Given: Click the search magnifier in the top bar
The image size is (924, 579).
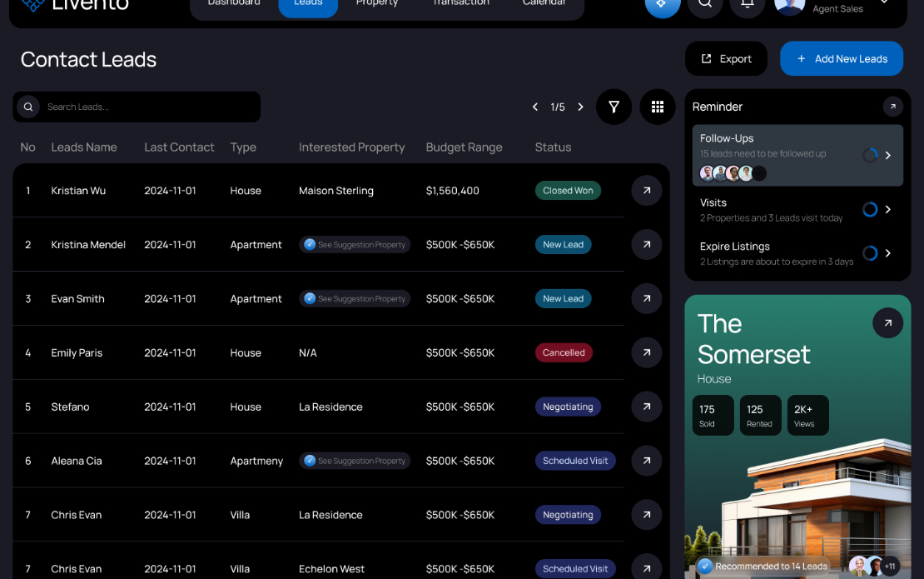Looking at the screenshot, I should pyautogui.click(x=705, y=3).
